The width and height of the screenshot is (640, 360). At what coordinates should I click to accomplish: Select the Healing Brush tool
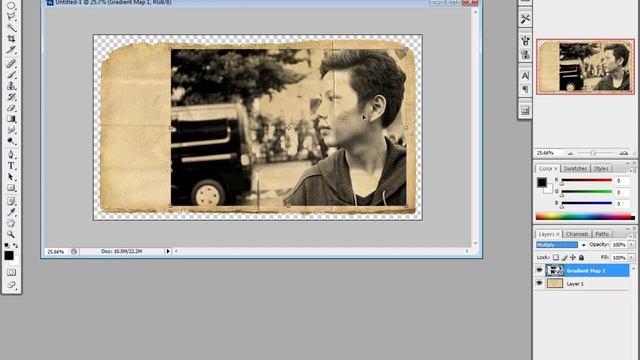11,64
